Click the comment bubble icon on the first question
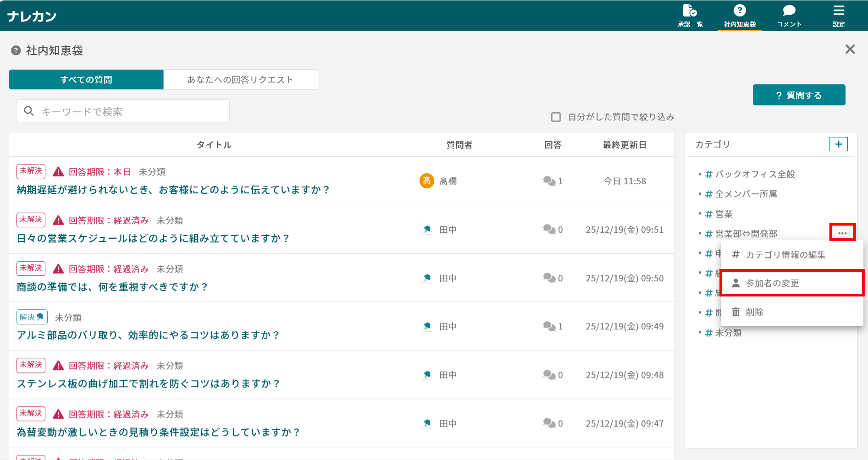This screenshot has height=460, width=868. (x=550, y=181)
